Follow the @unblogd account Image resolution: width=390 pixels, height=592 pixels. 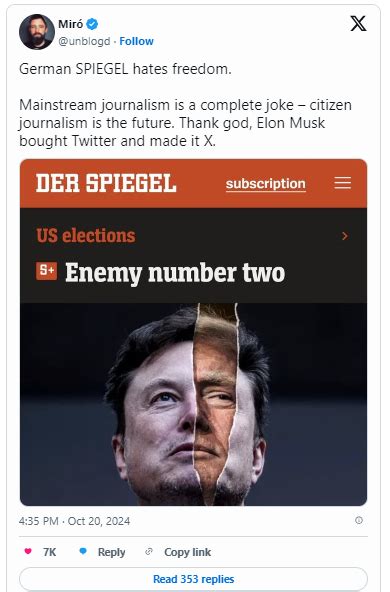tap(136, 41)
